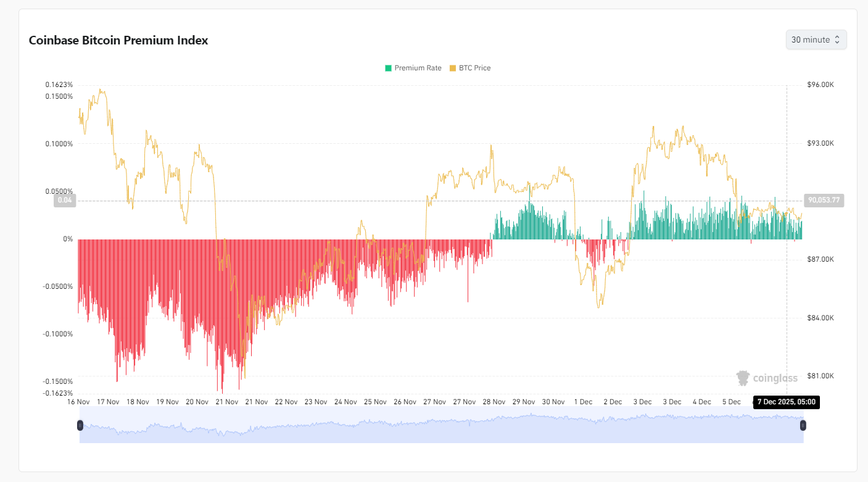Click the 29 Nov date axis label
The image size is (868, 482).
click(524, 402)
